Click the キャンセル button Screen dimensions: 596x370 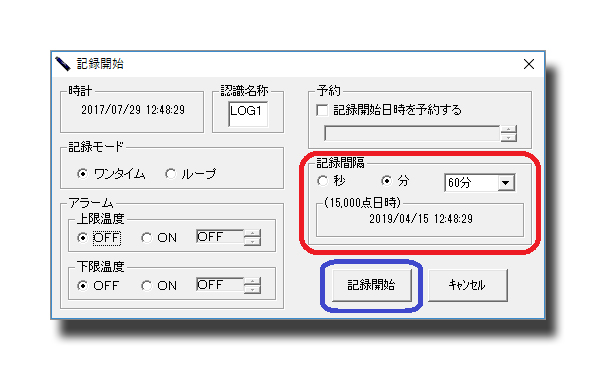click(x=468, y=285)
